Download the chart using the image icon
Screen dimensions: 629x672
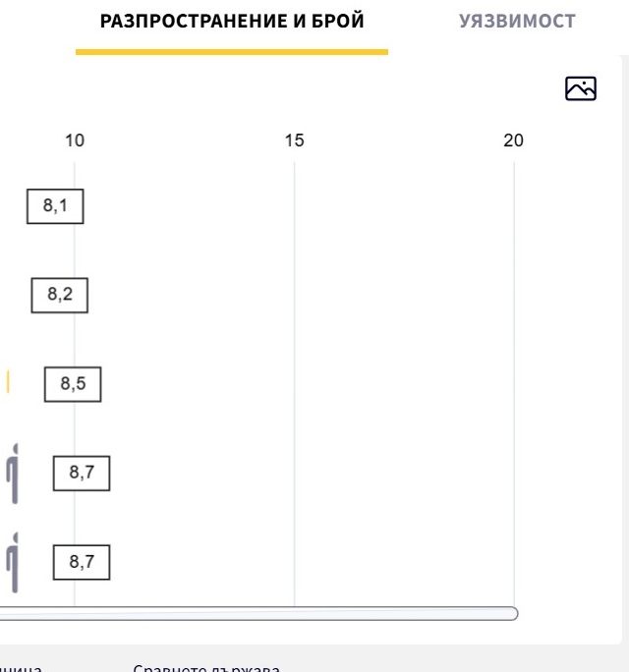pos(581,88)
